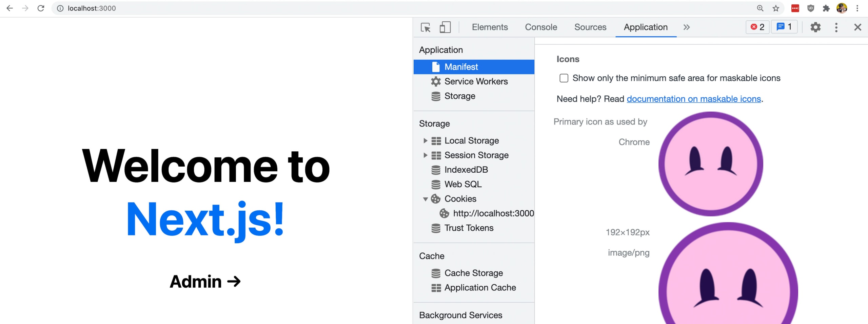868x324 pixels.
Task: Show more DevTools tabs
Action: tap(687, 27)
